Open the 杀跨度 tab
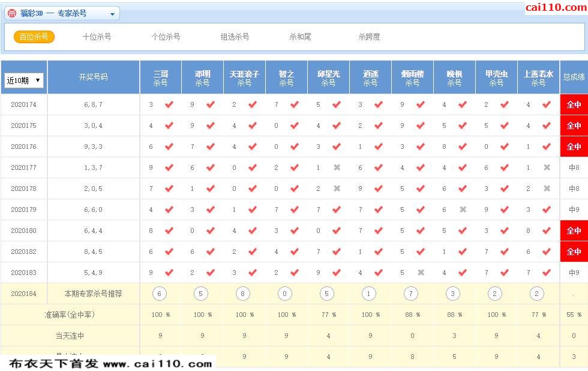This screenshot has width=588, height=371. [369, 37]
